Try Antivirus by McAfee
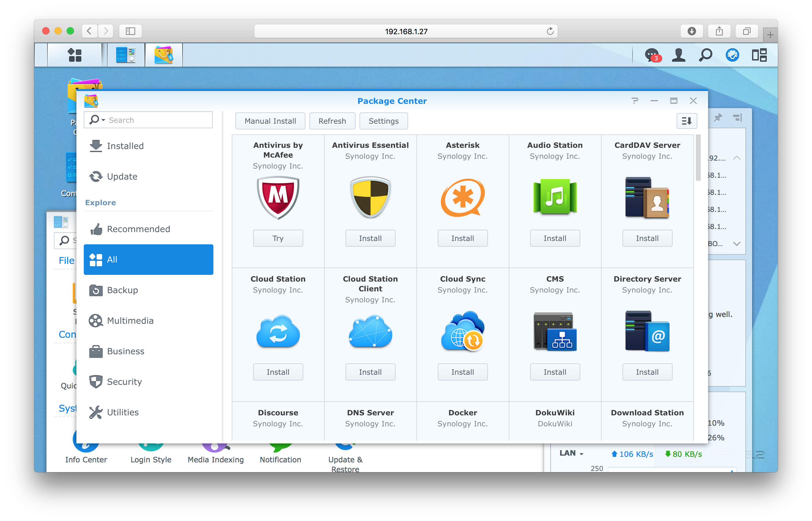This screenshot has height=521, width=812. coord(278,238)
